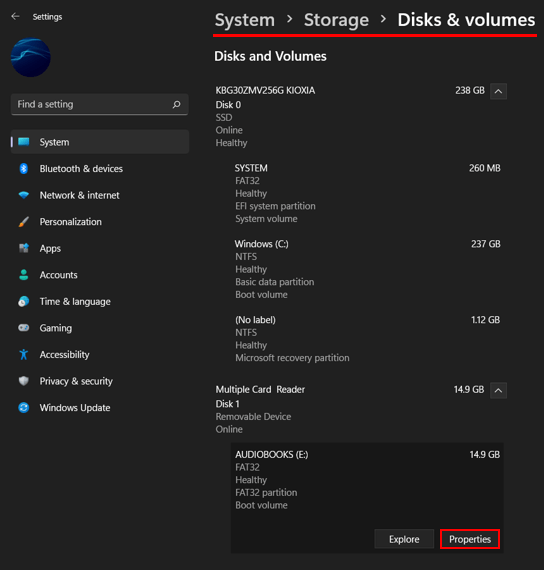The width and height of the screenshot is (544, 570).
Task: Click the Network wifi icon
Action: [24, 195]
